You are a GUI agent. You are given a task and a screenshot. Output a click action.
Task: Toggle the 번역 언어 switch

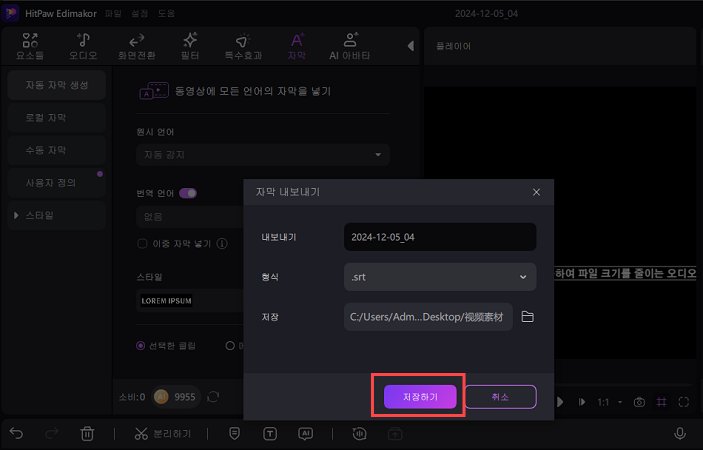click(188, 193)
